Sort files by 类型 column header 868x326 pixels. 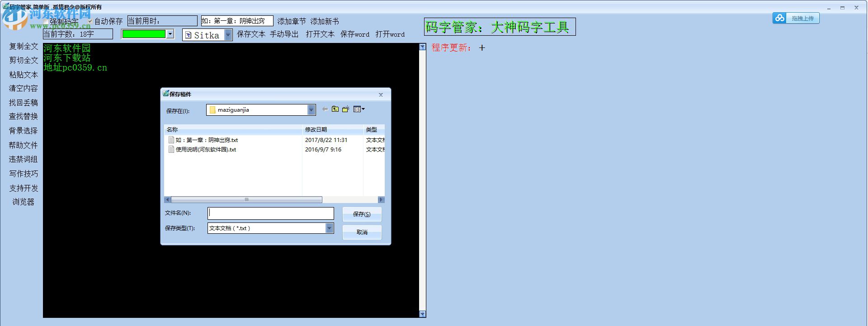tap(374, 129)
